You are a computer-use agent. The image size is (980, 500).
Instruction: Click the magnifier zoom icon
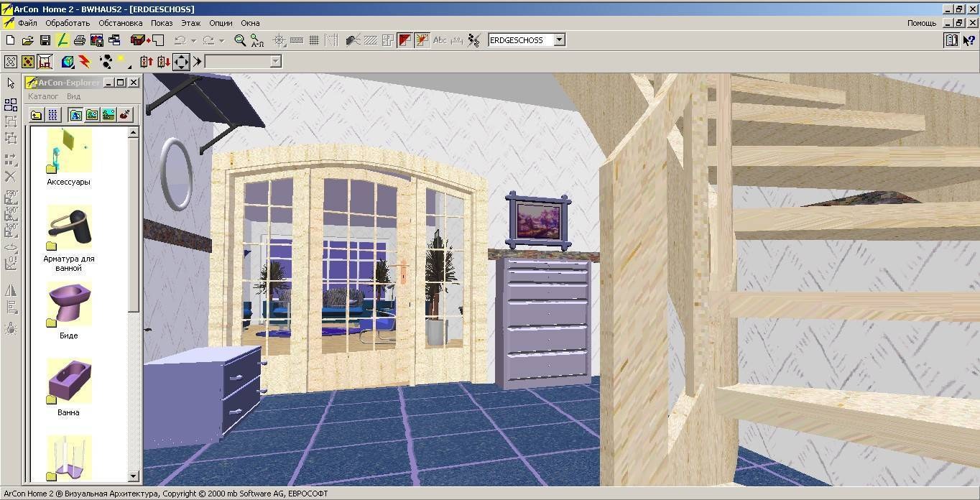[240, 40]
